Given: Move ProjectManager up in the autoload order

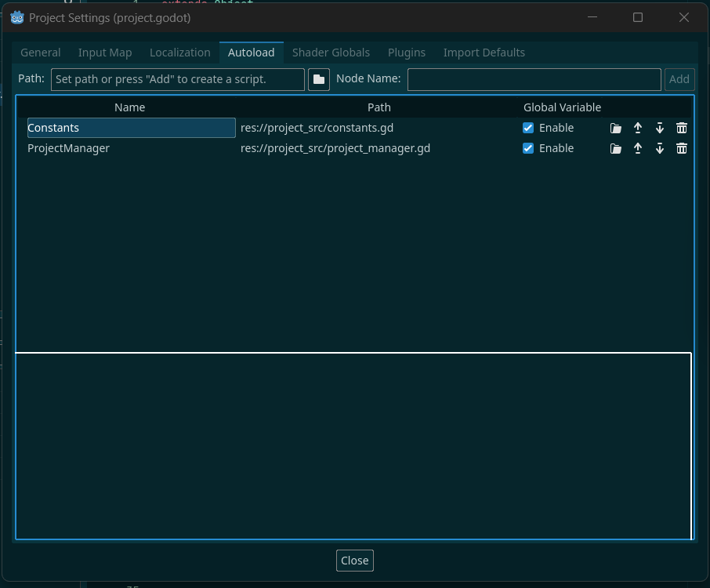Looking at the screenshot, I should pyautogui.click(x=638, y=147).
